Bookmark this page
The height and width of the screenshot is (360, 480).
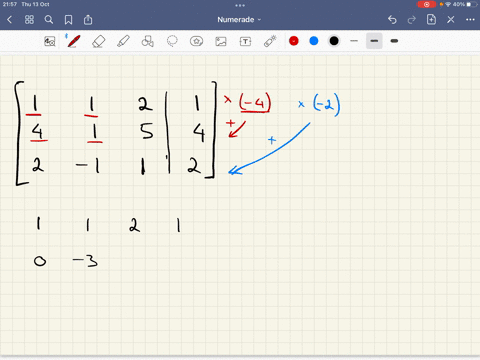coord(68,20)
